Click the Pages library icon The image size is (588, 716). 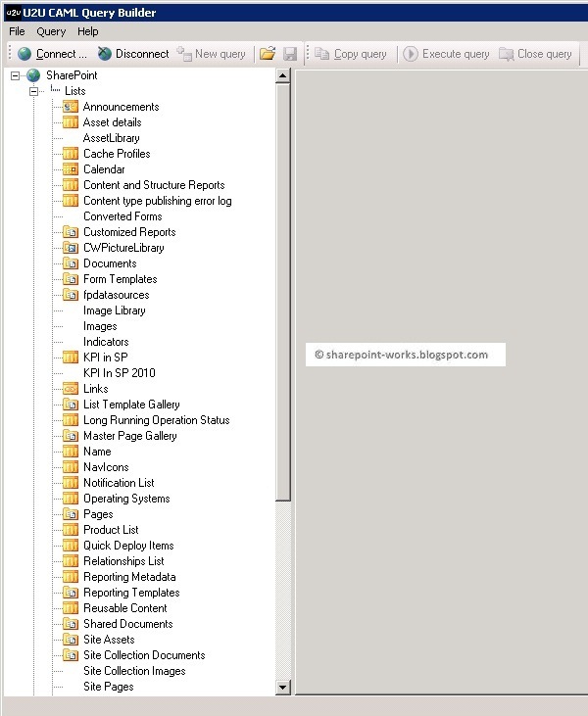(x=71, y=514)
